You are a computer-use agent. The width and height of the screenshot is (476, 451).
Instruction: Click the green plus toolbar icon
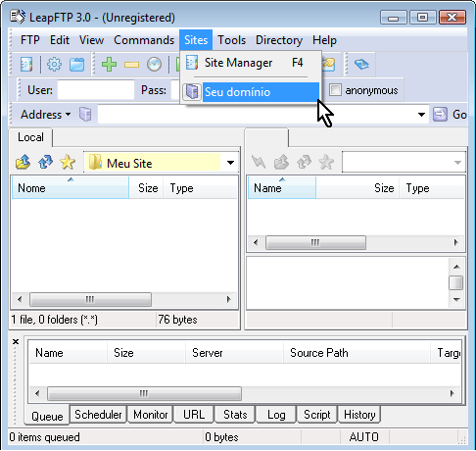point(109,64)
